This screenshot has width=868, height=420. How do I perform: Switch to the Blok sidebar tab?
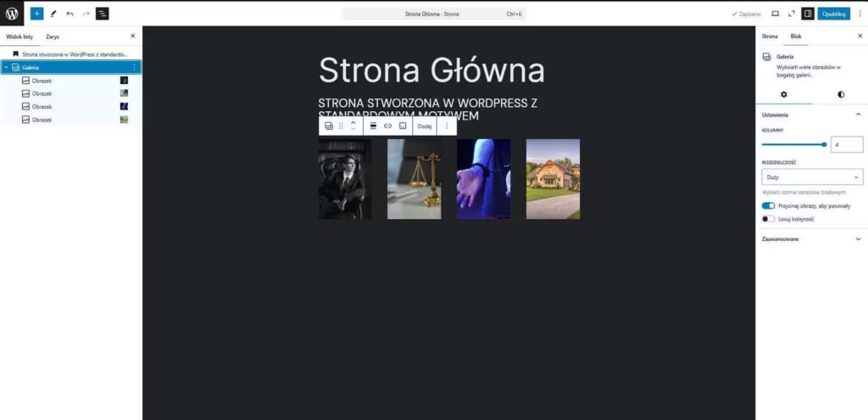795,36
